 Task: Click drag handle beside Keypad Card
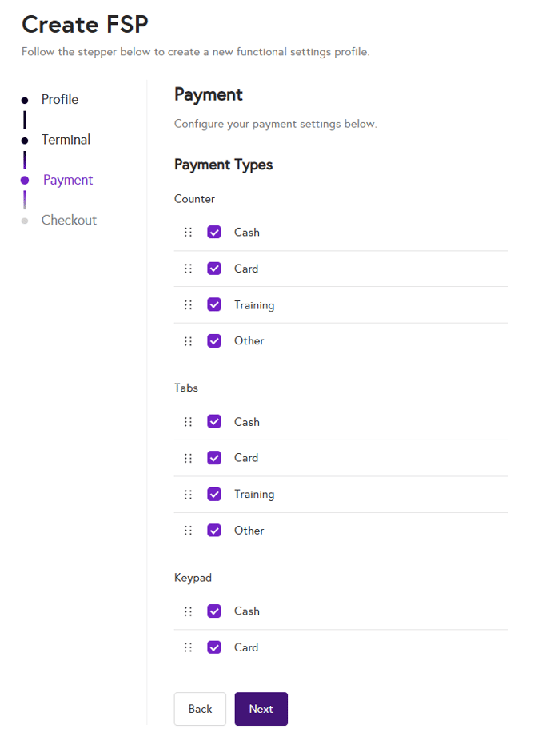coord(188,647)
